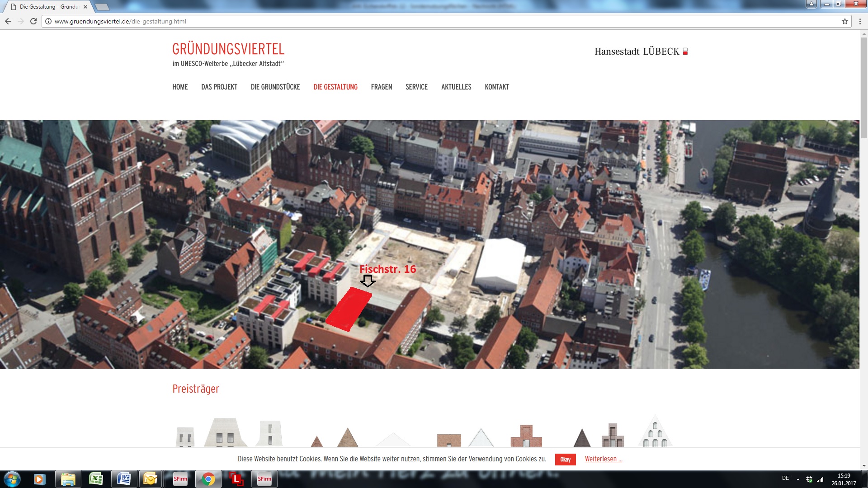Open Outlook from the taskbar
The image size is (868, 488).
(x=150, y=479)
